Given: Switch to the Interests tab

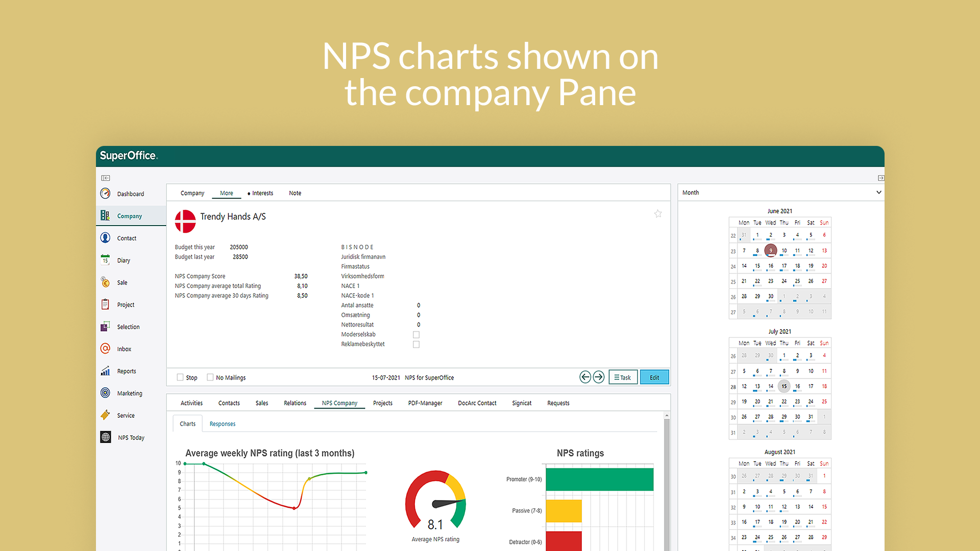Looking at the screenshot, I should click(260, 193).
